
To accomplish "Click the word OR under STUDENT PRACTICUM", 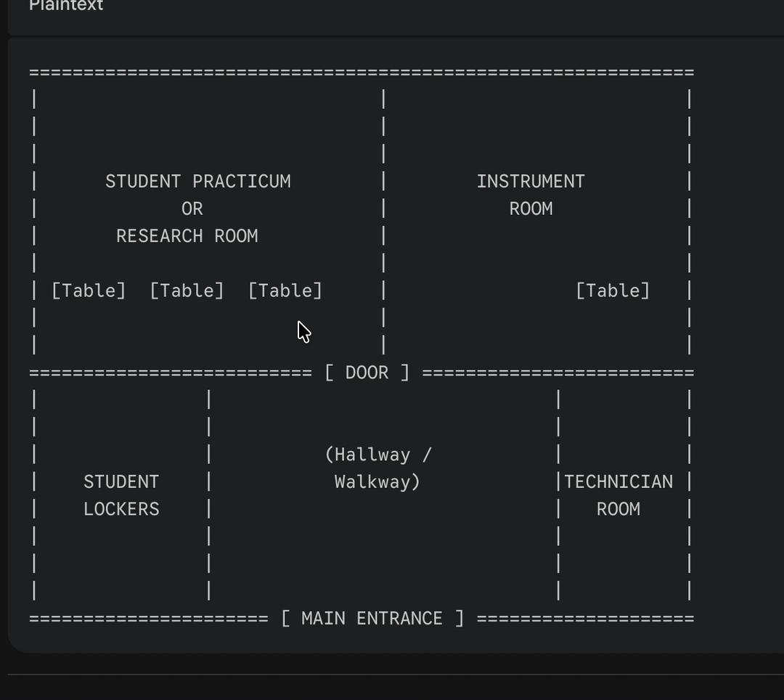I will 192,209.
